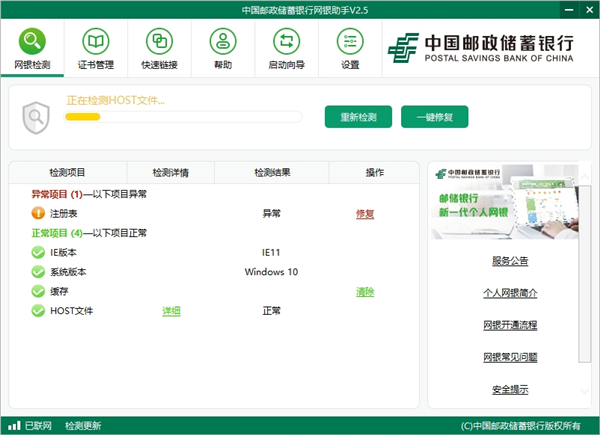Click the green check icon for IE版本
The image size is (600, 435).
pos(38,253)
